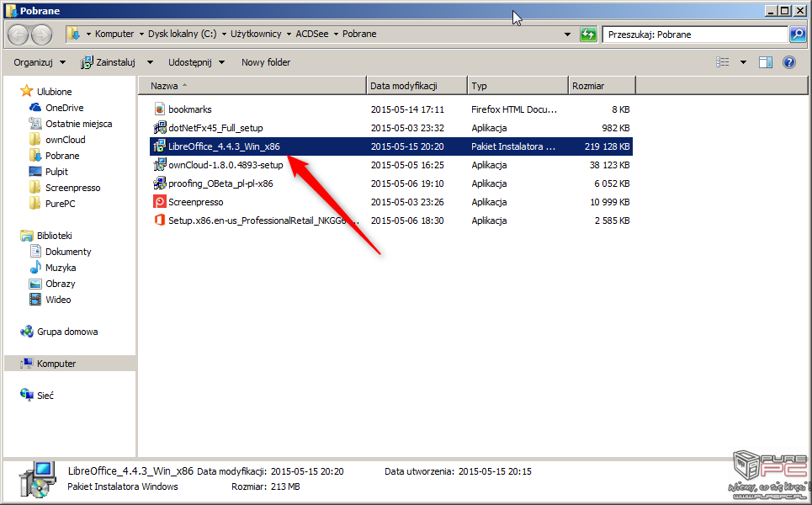Click the dotNetFx45_Full_setup file icon
Image resolution: width=812 pixels, height=505 pixels.
click(160, 128)
